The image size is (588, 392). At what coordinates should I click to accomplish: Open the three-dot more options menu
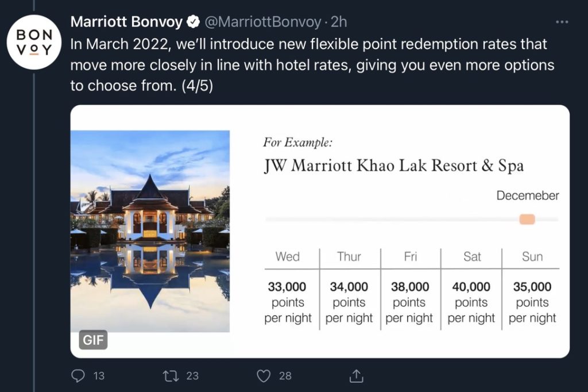tap(562, 22)
